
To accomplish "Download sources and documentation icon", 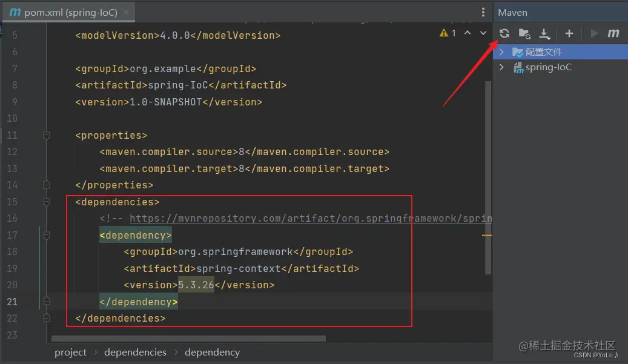I will 544,34.
